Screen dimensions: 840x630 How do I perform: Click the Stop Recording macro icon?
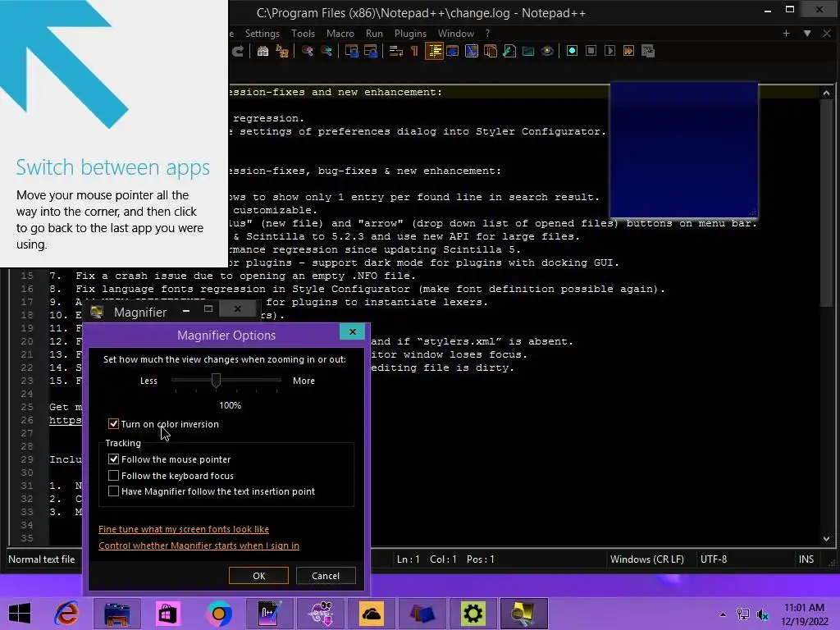pos(591,51)
